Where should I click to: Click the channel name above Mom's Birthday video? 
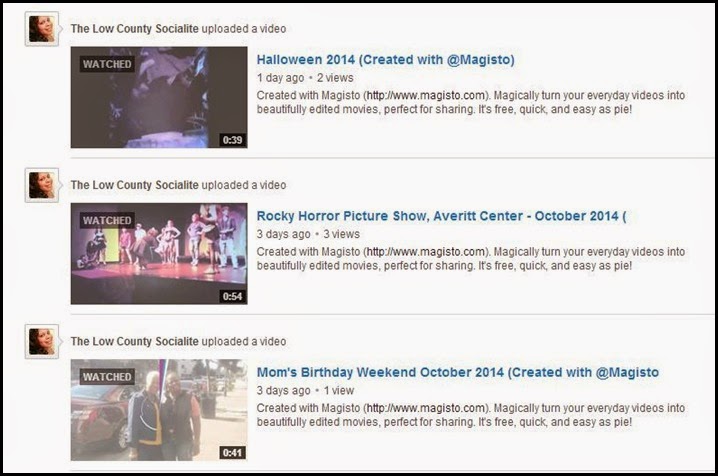(x=135, y=341)
